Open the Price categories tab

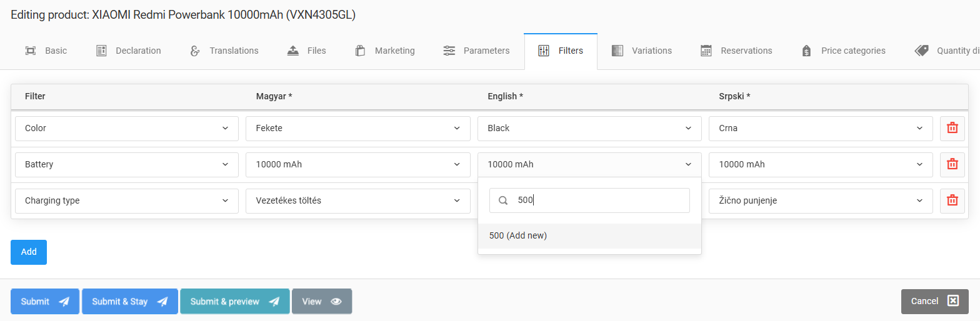click(x=843, y=51)
